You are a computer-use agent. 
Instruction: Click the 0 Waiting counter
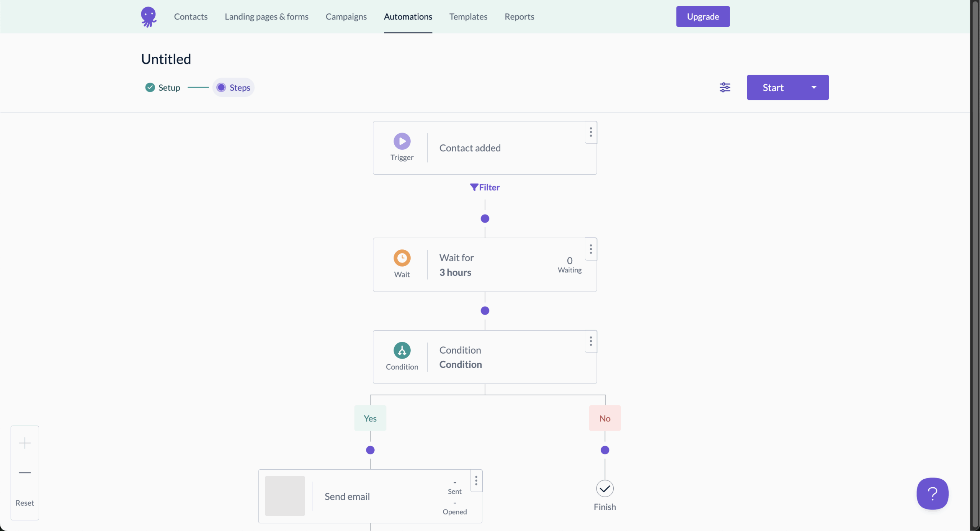click(x=570, y=265)
